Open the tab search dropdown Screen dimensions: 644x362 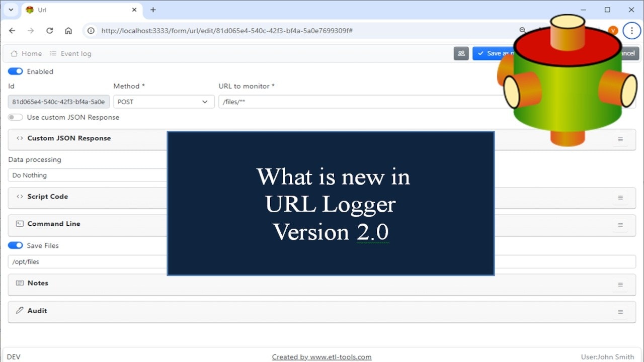coord(11,10)
